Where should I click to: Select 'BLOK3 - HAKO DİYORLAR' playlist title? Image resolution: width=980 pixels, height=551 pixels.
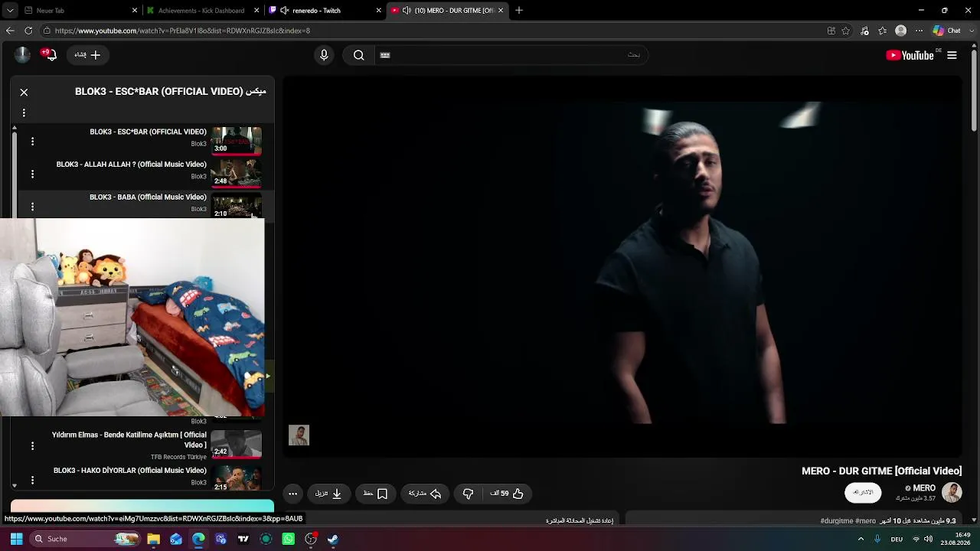[x=130, y=471]
